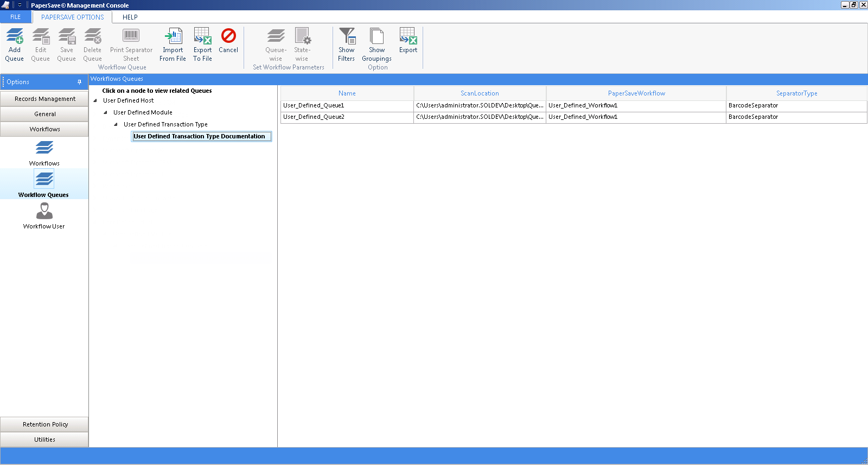This screenshot has height=465, width=868.
Task: Open the Workflows section header
Action: point(44,129)
